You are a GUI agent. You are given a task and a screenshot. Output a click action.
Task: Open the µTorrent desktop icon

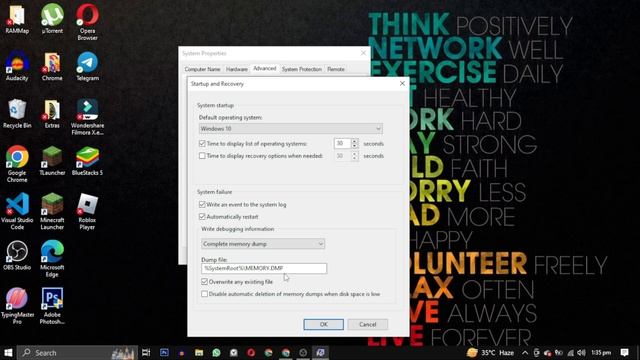(x=52, y=19)
